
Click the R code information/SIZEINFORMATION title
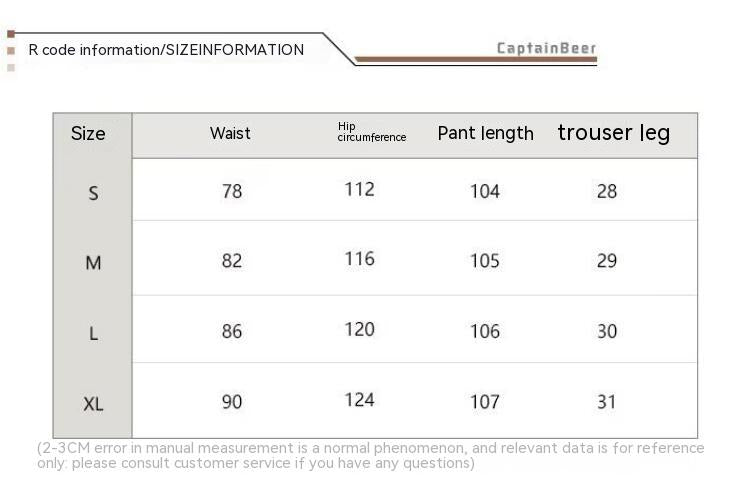166,50
